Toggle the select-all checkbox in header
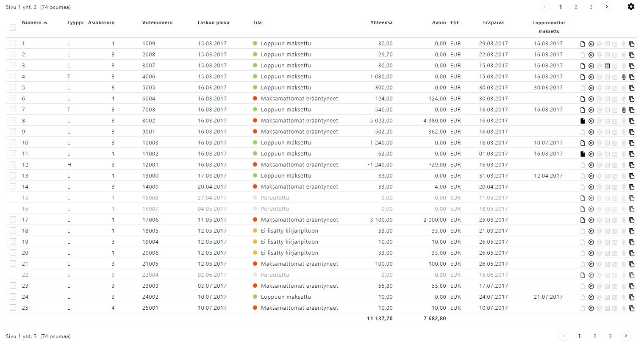 coord(13,28)
